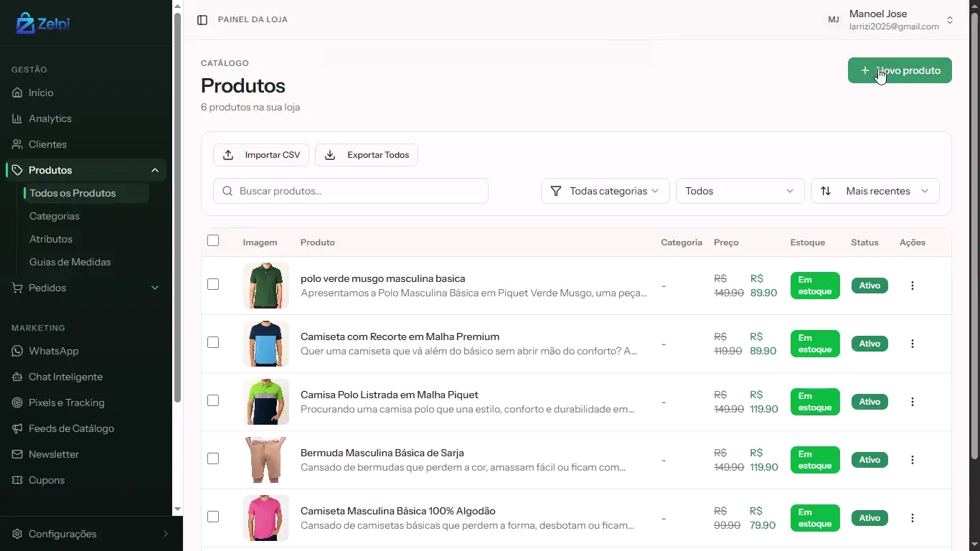Screen dimensions: 980x551
Task: Click the Configurações gear icon
Action: [17, 534]
